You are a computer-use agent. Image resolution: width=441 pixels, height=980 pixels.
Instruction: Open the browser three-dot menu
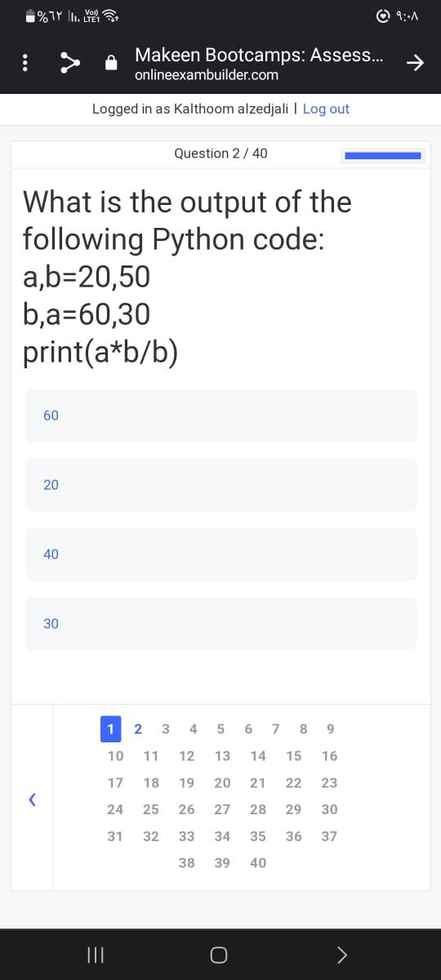click(x=24, y=65)
